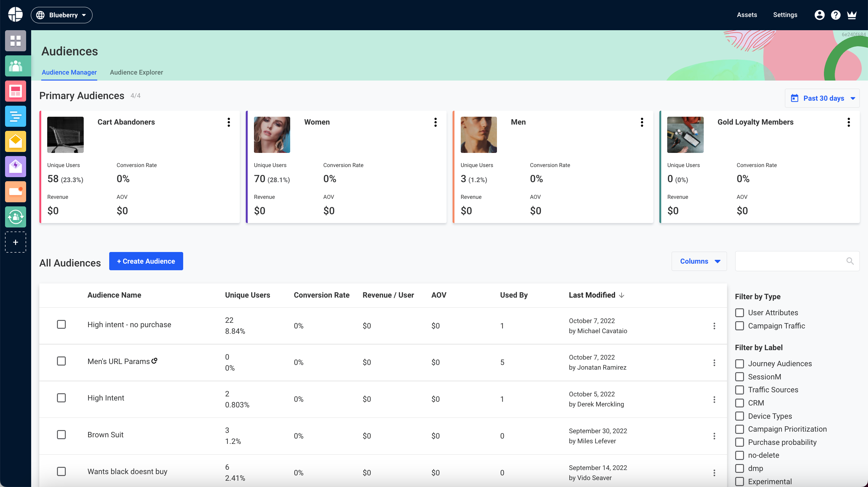
Task: Open the dashboard grid icon in sidebar
Action: click(x=15, y=41)
